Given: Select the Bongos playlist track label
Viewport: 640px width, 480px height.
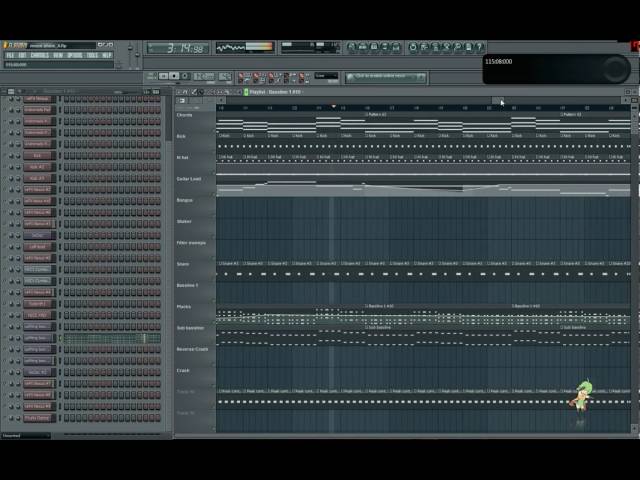Looking at the screenshot, I should (184, 200).
